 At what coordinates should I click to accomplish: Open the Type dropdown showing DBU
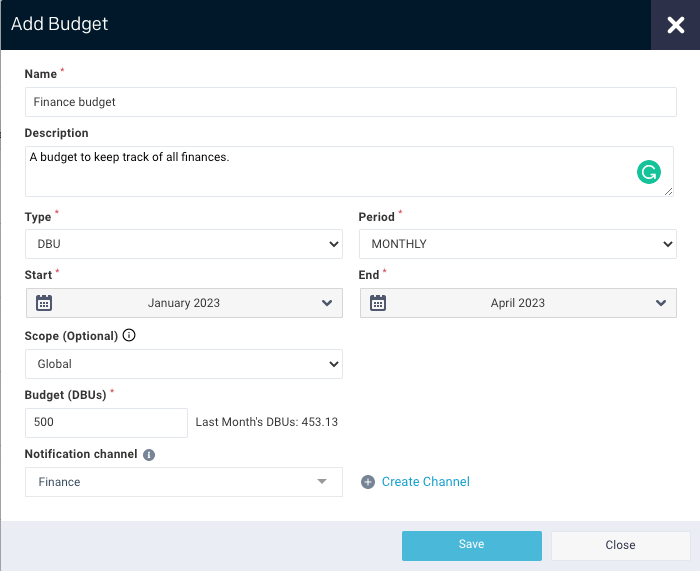pos(183,244)
